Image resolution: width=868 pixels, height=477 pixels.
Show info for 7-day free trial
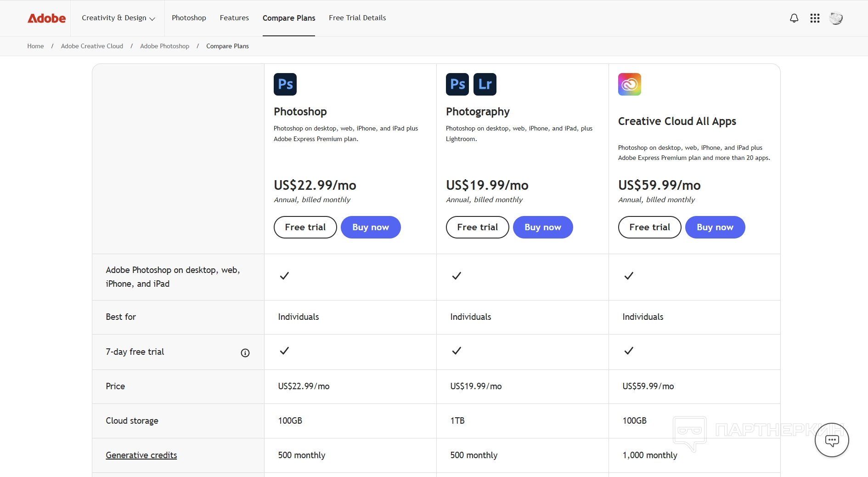point(245,353)
